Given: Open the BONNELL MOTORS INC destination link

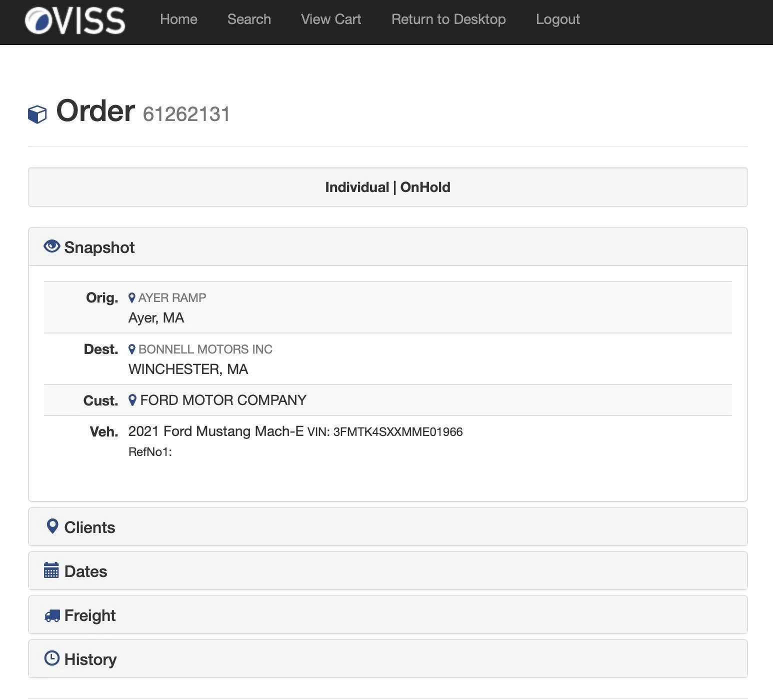Looking at the screenshot, I should 205,349.
